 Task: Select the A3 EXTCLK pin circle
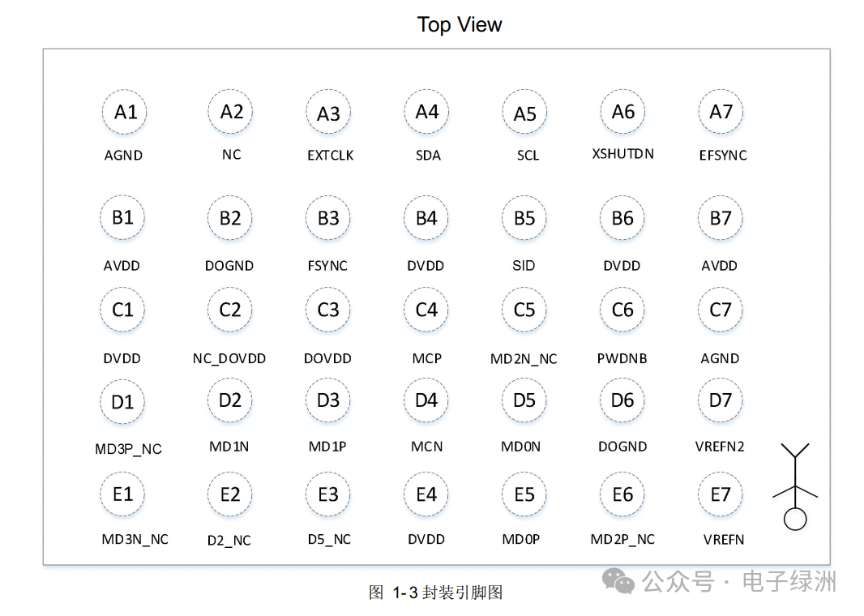[328, 113]
